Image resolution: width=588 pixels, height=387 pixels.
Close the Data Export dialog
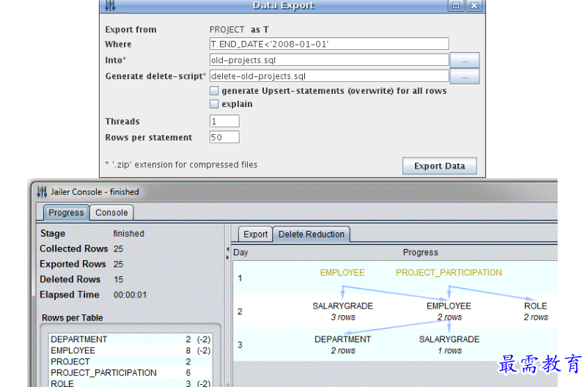coord(474,5)
